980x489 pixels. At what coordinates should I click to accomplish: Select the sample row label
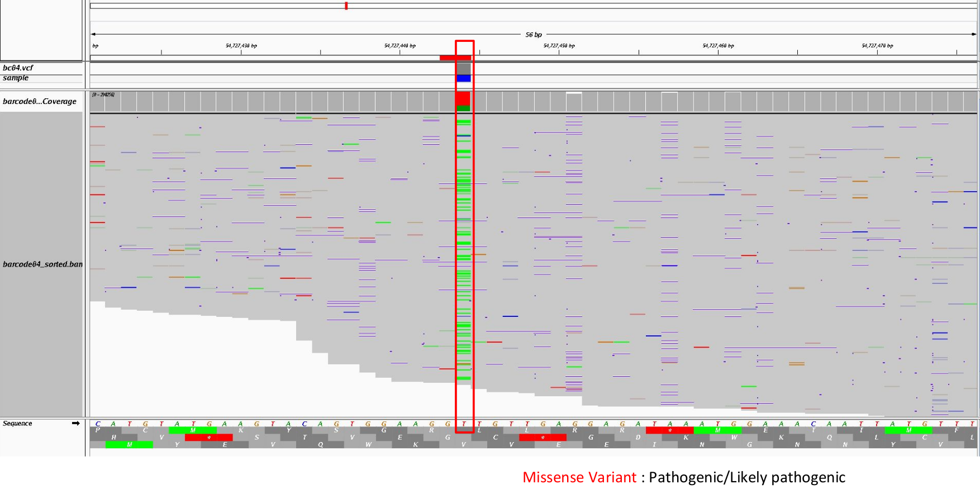(x=16, y=78)
